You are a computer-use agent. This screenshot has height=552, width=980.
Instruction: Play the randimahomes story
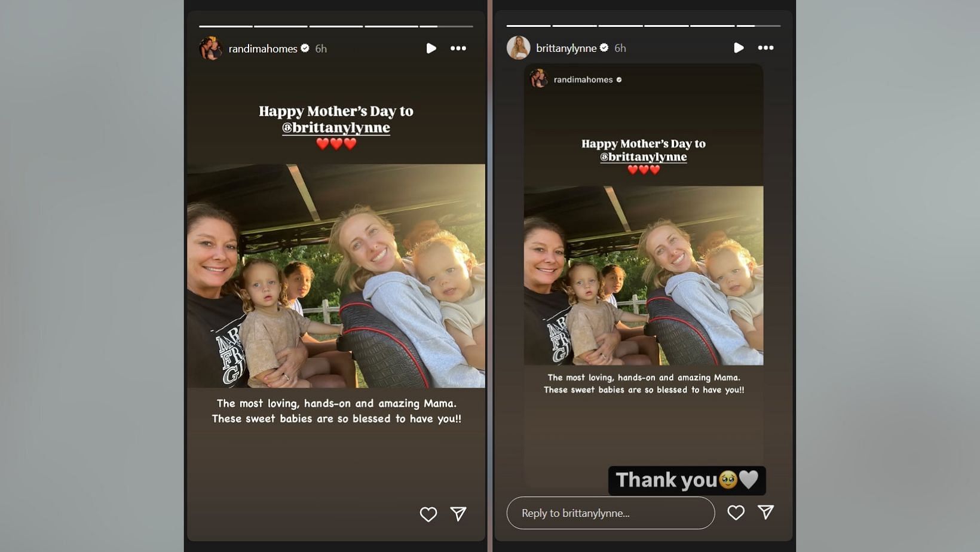coord(431,48)
